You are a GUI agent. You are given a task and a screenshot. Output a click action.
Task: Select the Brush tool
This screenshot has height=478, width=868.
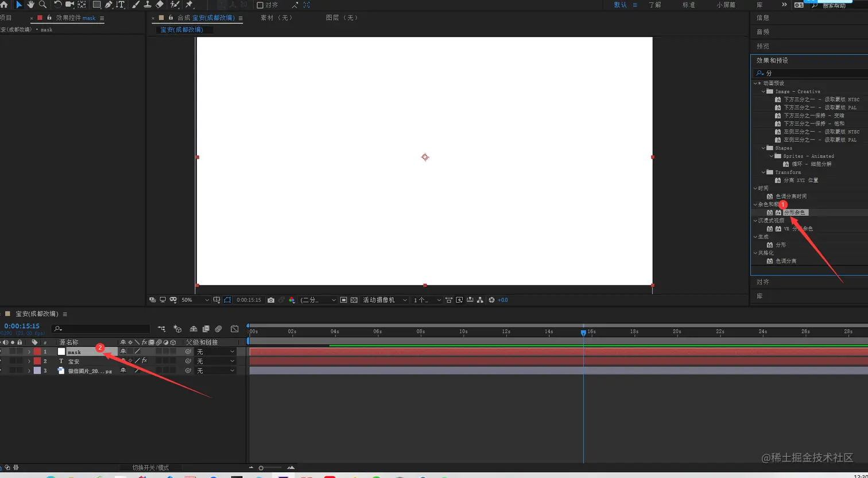point(136,5)
